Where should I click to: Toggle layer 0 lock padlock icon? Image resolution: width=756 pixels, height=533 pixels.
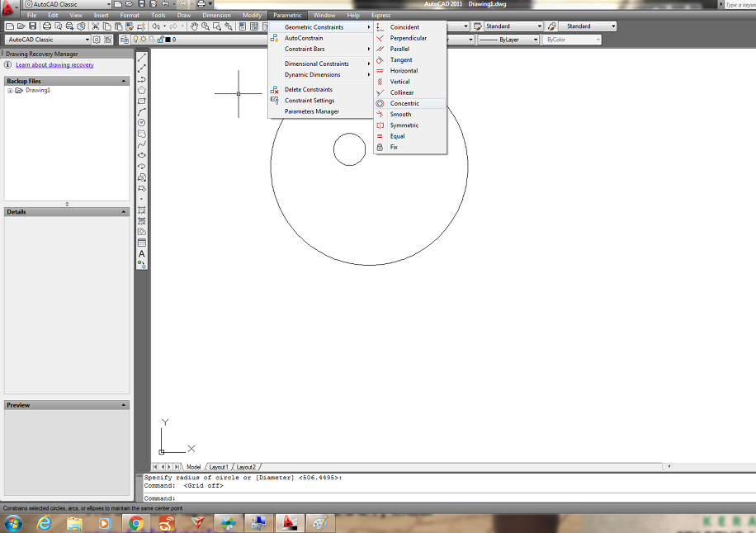tap(161, 40)
